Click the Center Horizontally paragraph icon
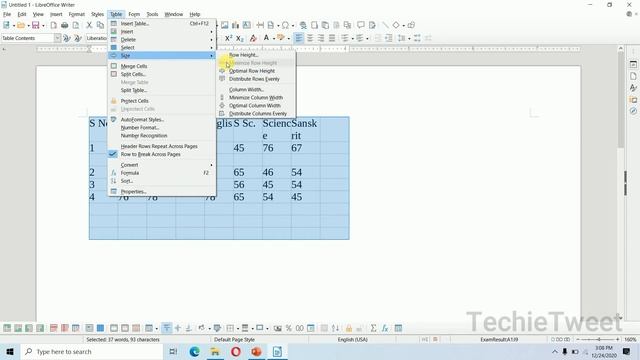 [x=310, y=38]
